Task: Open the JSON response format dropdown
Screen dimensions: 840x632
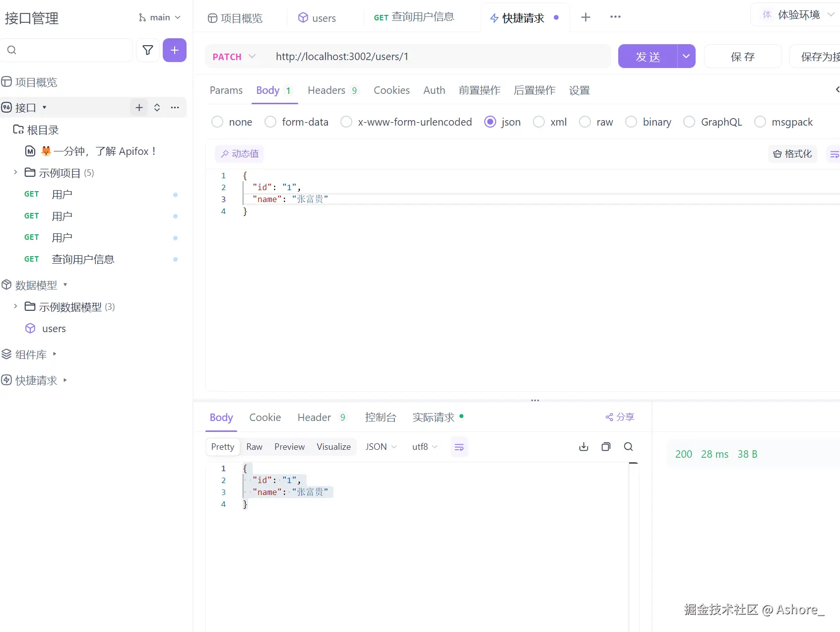Action: coord(381,447)
